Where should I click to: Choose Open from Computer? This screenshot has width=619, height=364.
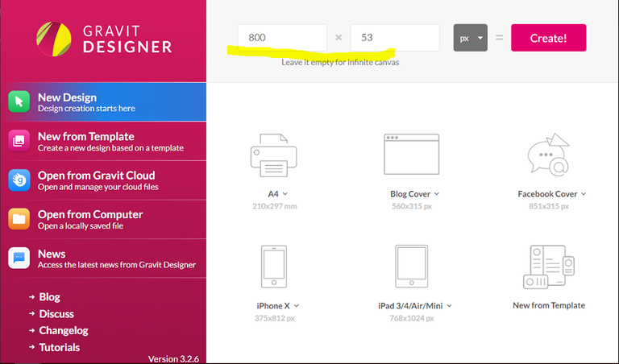pos(103,219)
